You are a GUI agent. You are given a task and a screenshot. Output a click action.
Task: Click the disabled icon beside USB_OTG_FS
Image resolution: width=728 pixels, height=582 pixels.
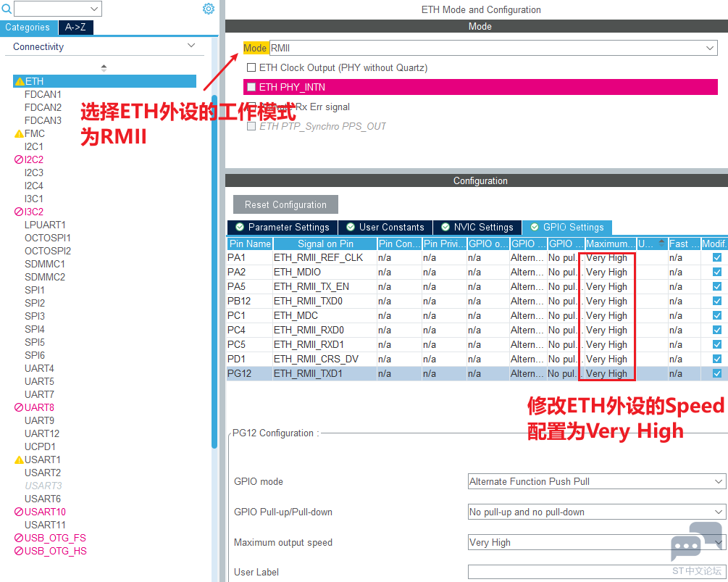point(19,538)
